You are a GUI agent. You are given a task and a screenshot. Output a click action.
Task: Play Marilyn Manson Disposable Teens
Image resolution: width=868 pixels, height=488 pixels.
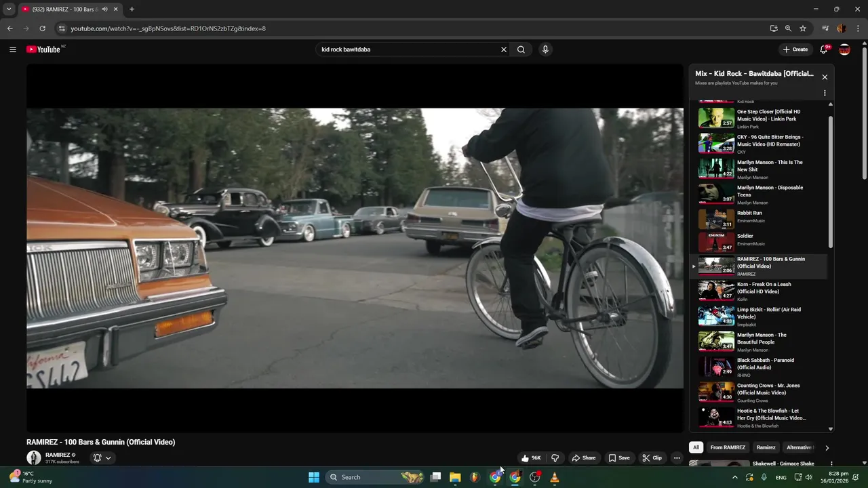tap(758, 194)
